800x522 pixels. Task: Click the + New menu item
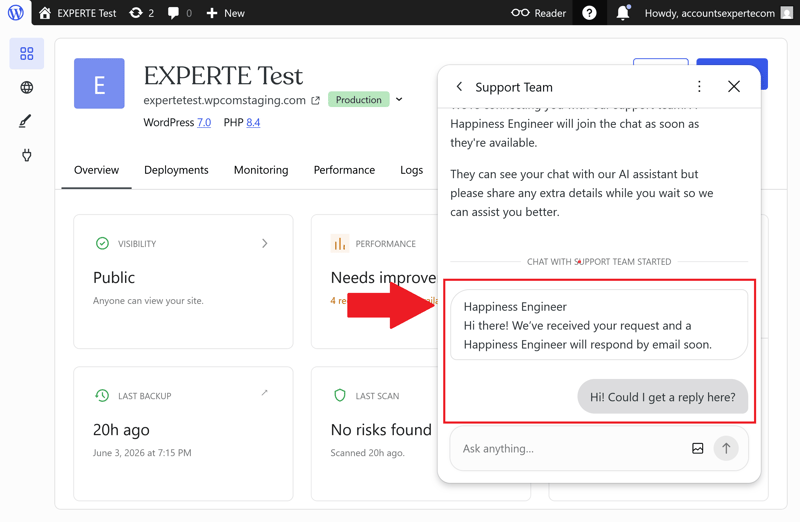[x=225, y=13]
